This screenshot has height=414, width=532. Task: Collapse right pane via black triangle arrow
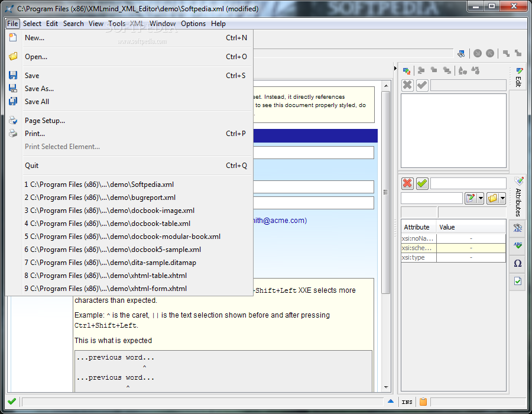tap(395, 68)
